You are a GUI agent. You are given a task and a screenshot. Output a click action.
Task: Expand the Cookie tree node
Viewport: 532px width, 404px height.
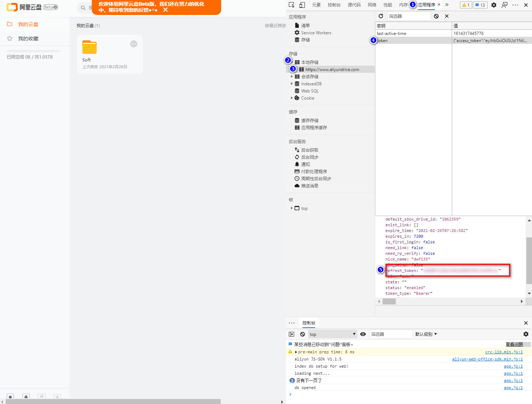coord(292,98)
